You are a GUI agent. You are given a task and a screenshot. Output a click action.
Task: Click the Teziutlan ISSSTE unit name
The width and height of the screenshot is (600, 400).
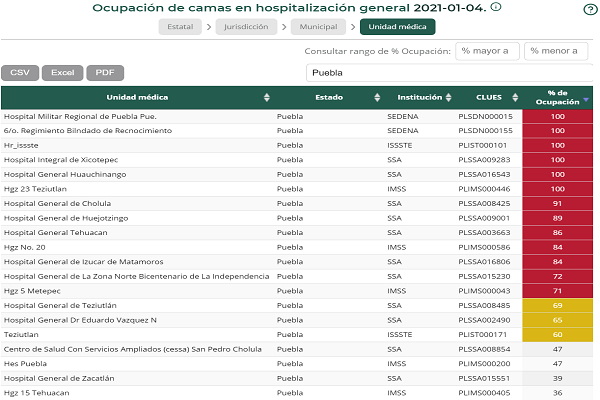point(21,335)
